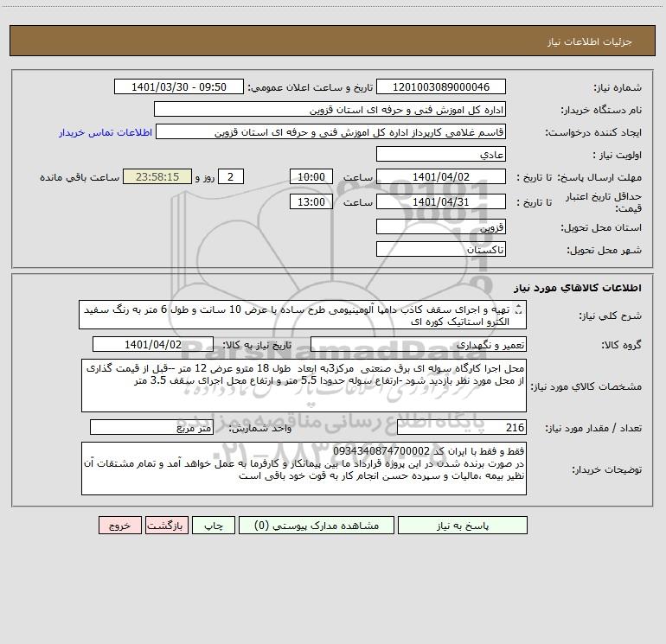This screenshot has width=666, height=644.
Task: Click the remaining days field showing 2
Action: point(231,176)
